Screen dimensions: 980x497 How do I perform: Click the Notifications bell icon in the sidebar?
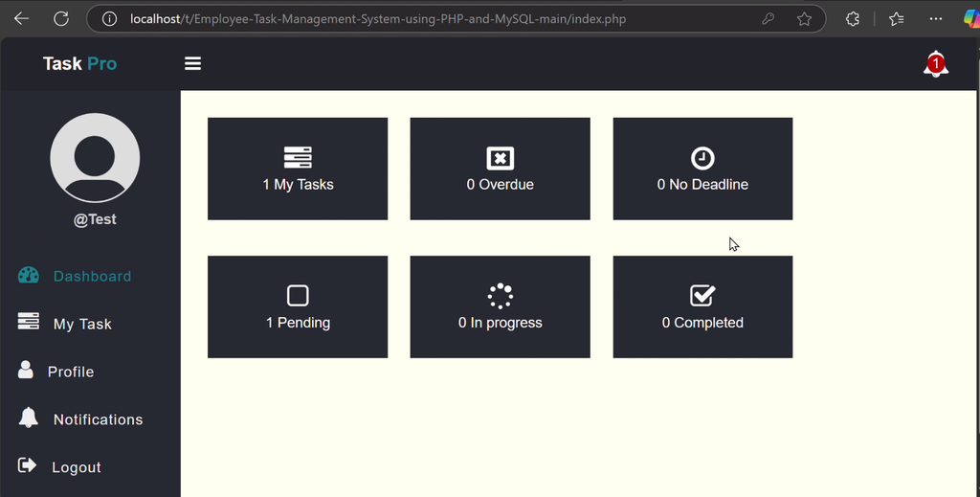(28, 417)
